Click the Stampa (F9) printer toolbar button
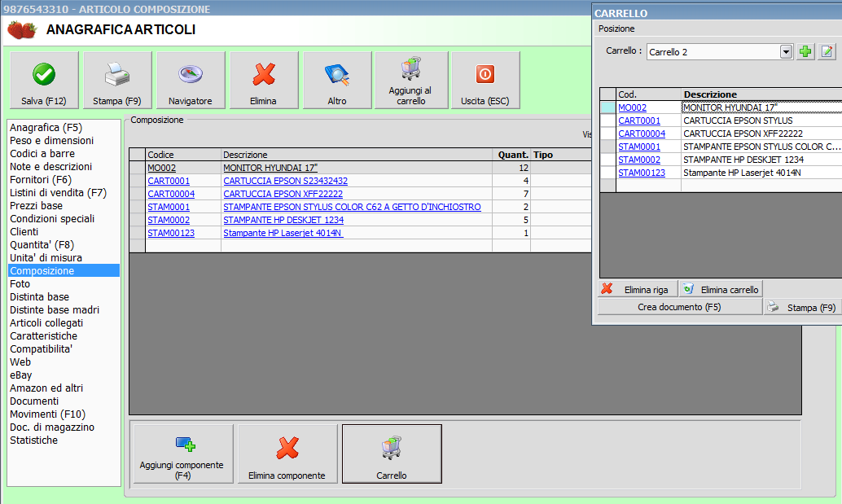842x504 pixels. pos(117,81)
